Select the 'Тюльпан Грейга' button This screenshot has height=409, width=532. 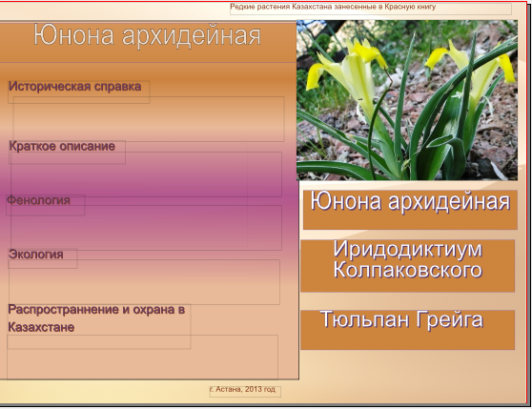[x=407, y=330]
